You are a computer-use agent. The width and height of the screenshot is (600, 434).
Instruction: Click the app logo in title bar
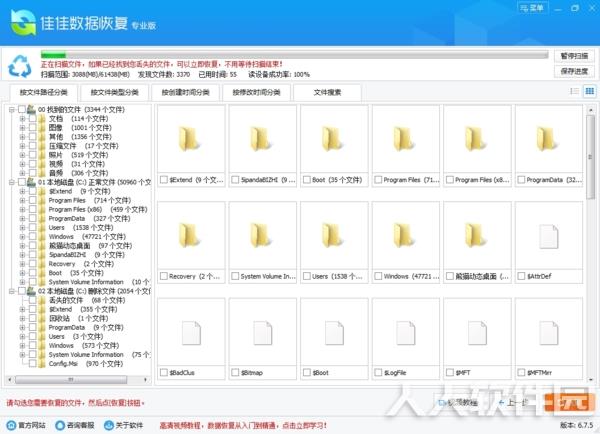point(23,22)
